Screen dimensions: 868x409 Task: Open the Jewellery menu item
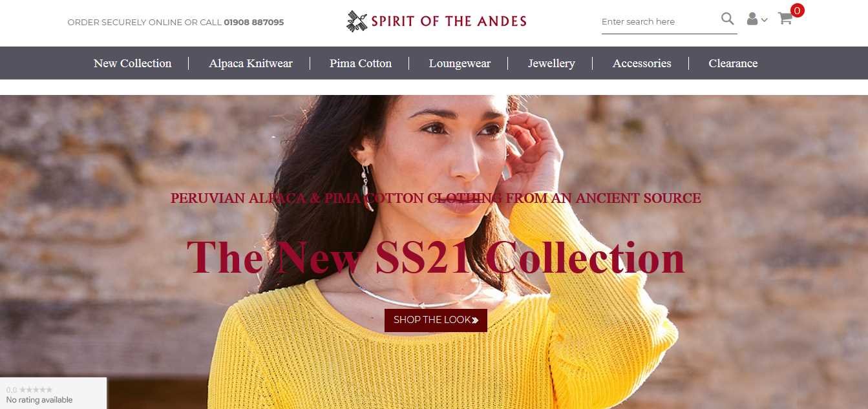coord(551,63)
